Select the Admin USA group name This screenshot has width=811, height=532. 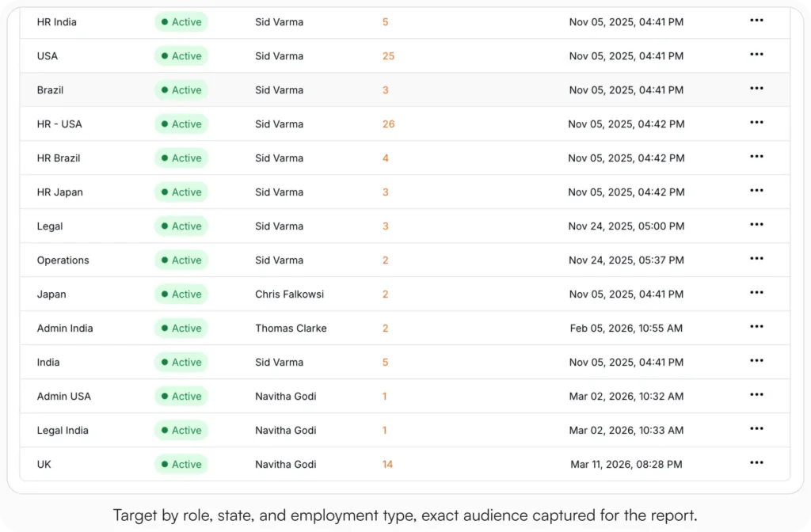(64, 397)
